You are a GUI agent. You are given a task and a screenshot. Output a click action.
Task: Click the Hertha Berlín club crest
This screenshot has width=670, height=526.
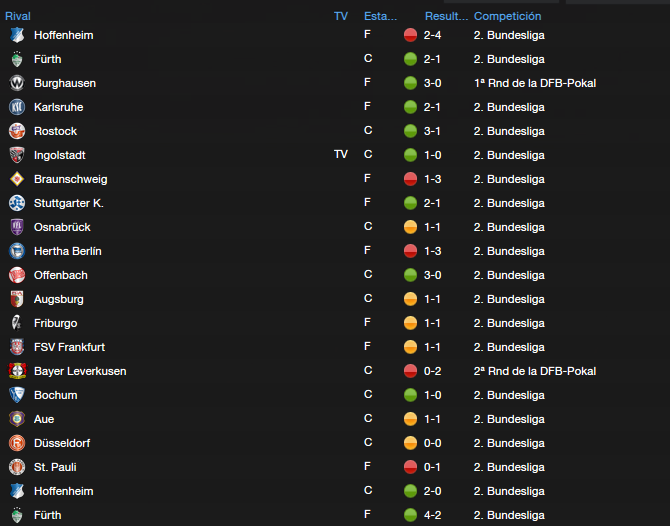coord(17,251)
